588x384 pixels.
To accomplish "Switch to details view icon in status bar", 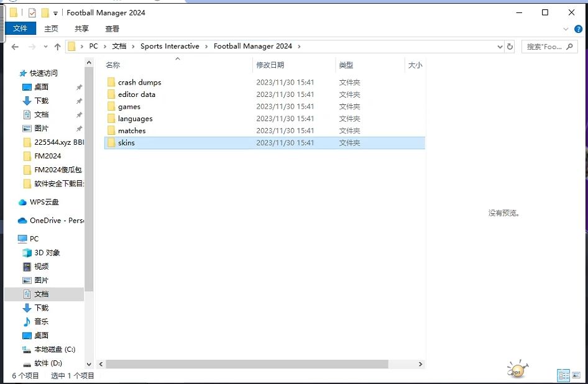I will pyautogui.click(x=563, y=375).
